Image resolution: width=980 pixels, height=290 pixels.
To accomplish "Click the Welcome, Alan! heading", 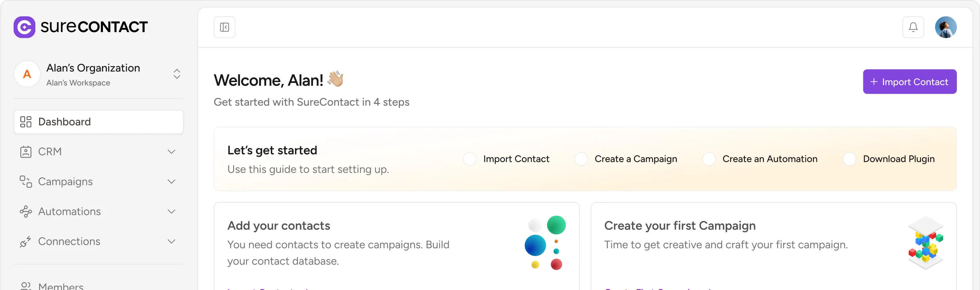I will 268,80.
